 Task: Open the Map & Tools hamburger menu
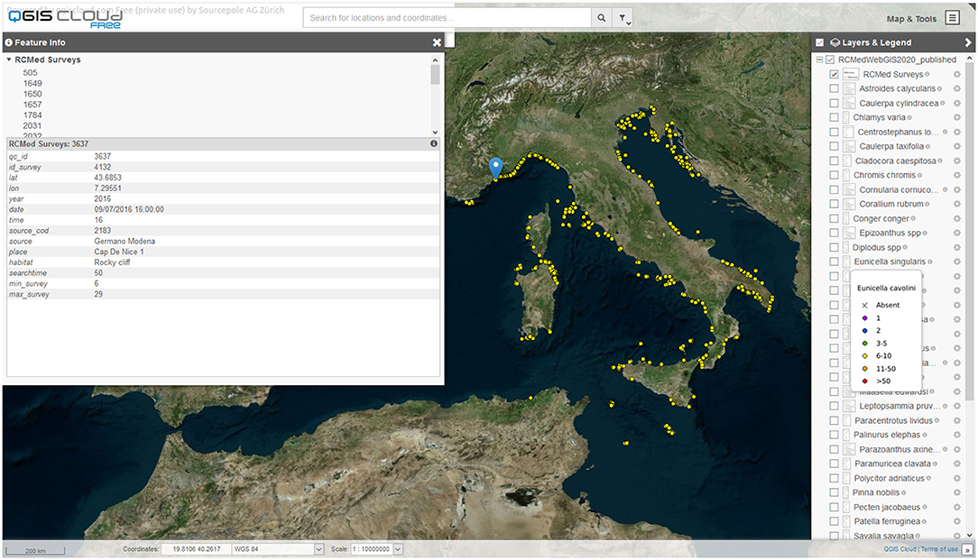(x=953, y=18)
